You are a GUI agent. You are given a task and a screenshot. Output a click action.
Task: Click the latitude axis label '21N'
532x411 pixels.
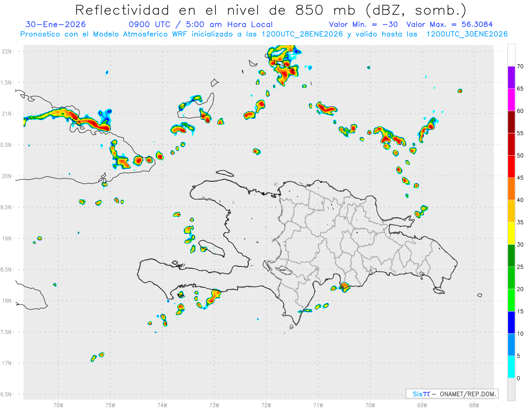tap(8, 114)
